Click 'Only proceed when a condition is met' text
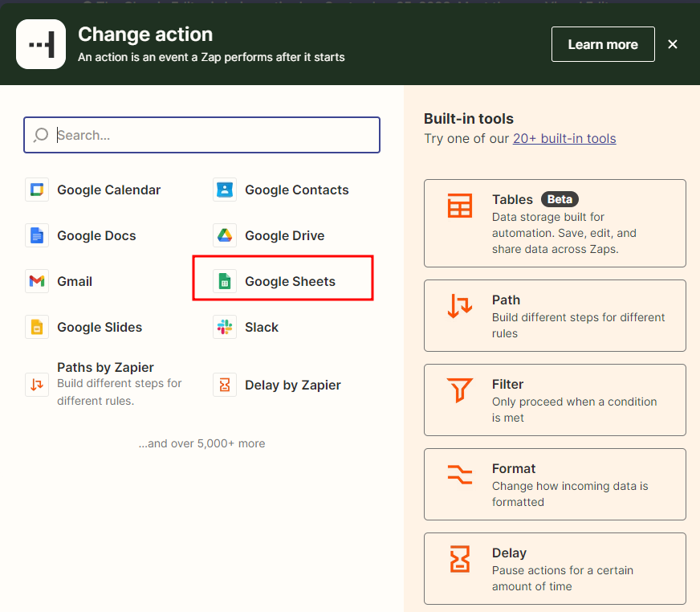This screenshot has height=612, width=700. [574, 410]
